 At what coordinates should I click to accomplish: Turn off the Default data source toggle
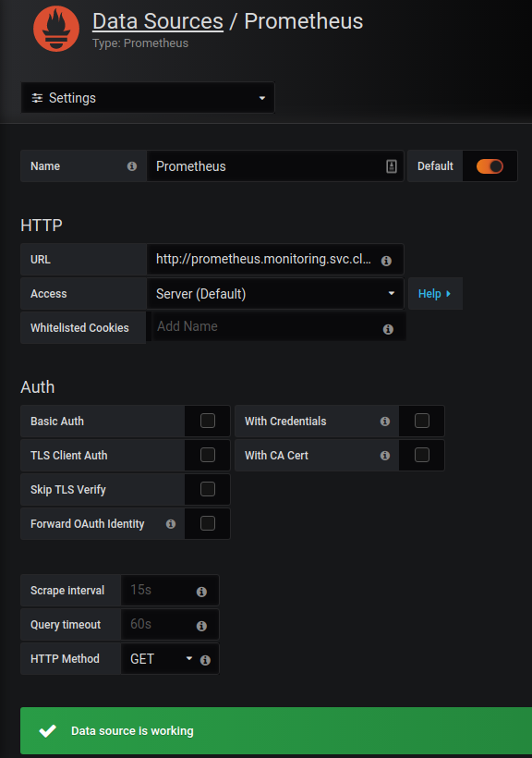(490, 166)
